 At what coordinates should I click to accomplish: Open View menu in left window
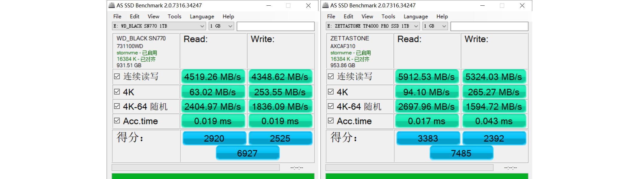[x=153, y=16]
